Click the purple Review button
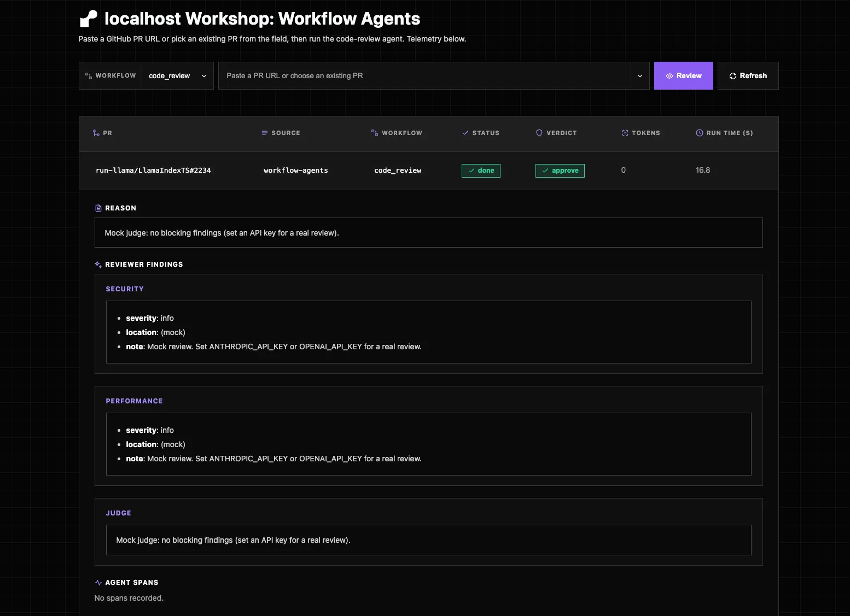Viewport: 850px width, 616px height. click(x=683, y=76)
